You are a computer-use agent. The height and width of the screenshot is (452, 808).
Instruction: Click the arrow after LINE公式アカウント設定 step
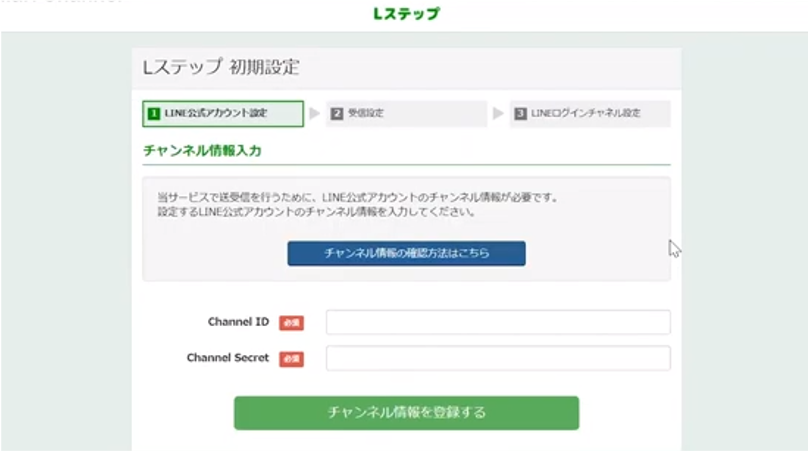pos(314,114)
